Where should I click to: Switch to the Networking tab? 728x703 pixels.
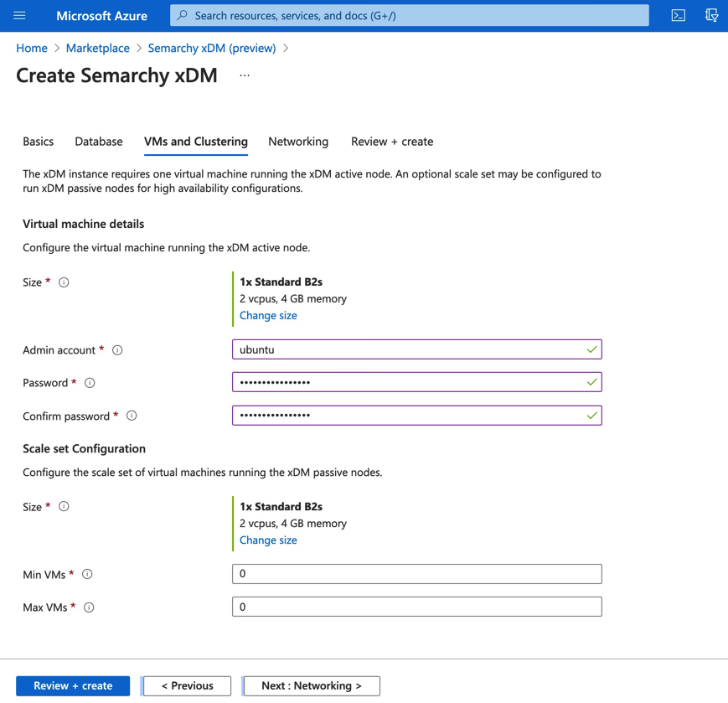pyautogui.click(x=298, y=142)
